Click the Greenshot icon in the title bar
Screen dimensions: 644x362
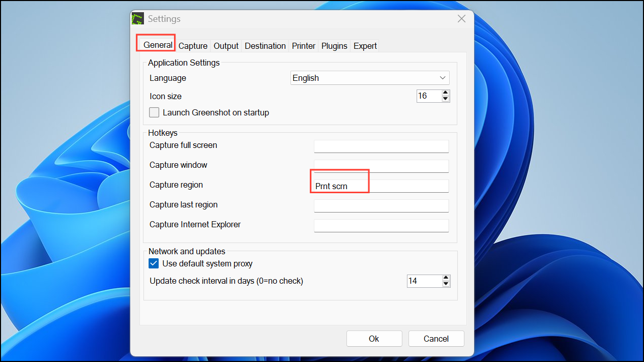pos(137,19)
